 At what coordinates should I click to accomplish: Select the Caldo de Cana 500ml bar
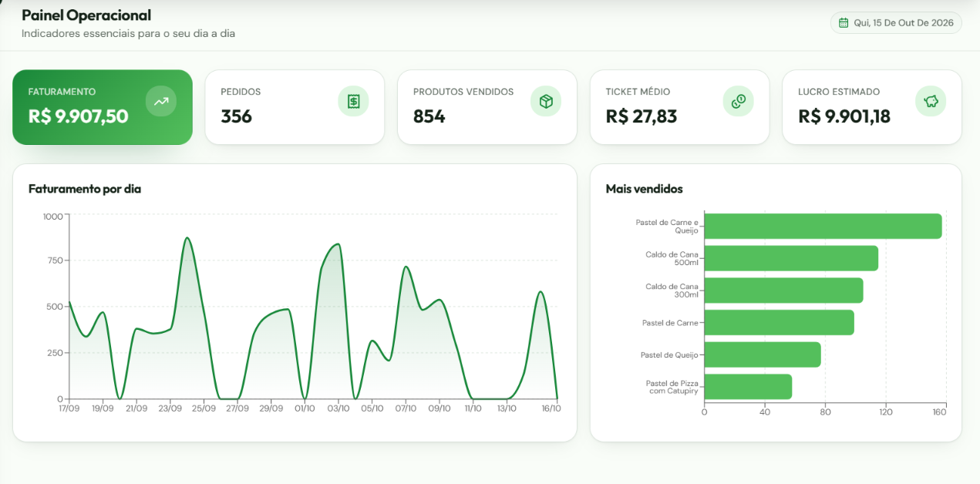pos(791,258)
